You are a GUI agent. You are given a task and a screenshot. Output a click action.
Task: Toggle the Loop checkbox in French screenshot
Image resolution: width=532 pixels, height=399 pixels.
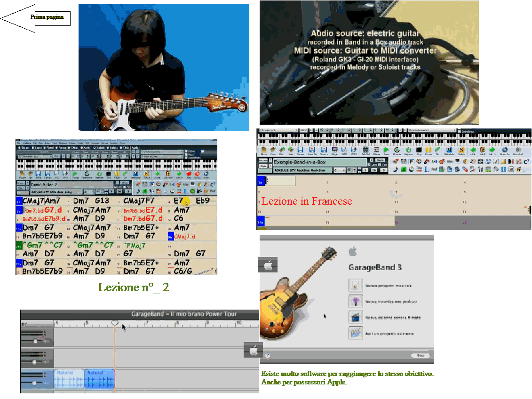point(369,165)
